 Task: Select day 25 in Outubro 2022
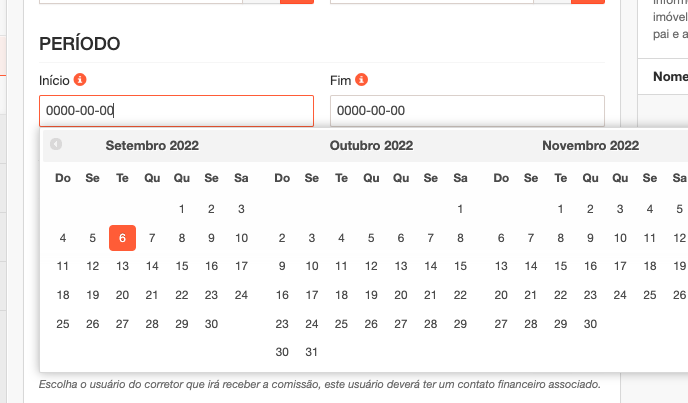(341, 324)
